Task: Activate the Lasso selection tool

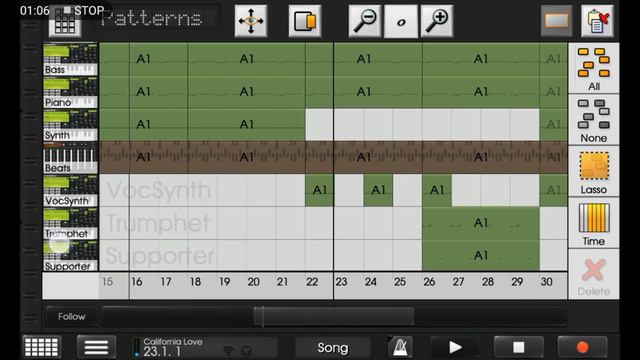Action: (594, 171)
